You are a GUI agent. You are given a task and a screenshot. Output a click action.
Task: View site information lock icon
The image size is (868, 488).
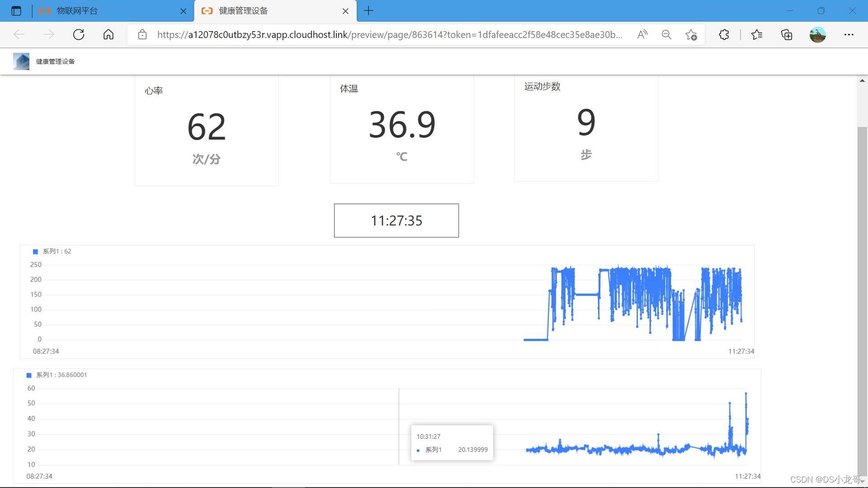pyautogui.click(x=142, y=35)
